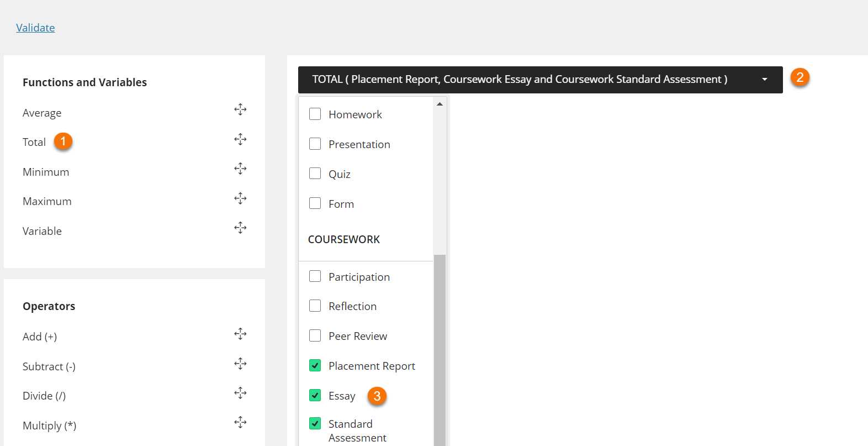Image resolution: width=868 pixels, height=446 pixels.
Task: Select the Quiz label in the list
Action: tap(339, 174)
